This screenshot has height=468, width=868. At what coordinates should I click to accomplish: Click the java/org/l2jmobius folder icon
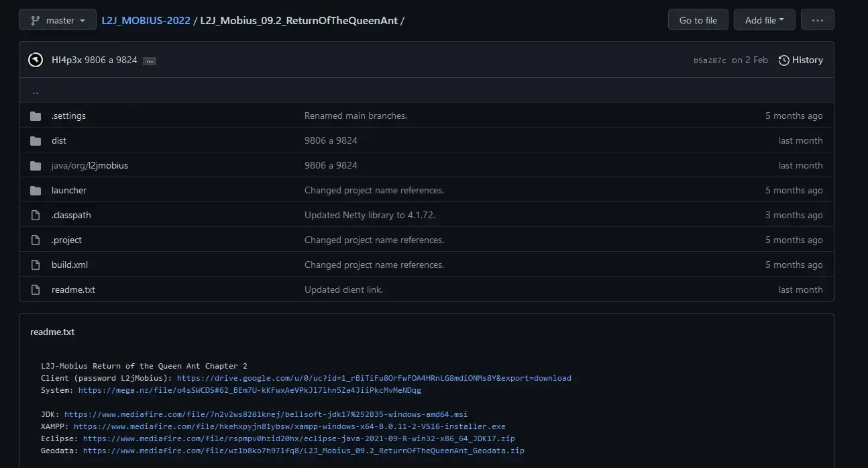click(36, 166)
